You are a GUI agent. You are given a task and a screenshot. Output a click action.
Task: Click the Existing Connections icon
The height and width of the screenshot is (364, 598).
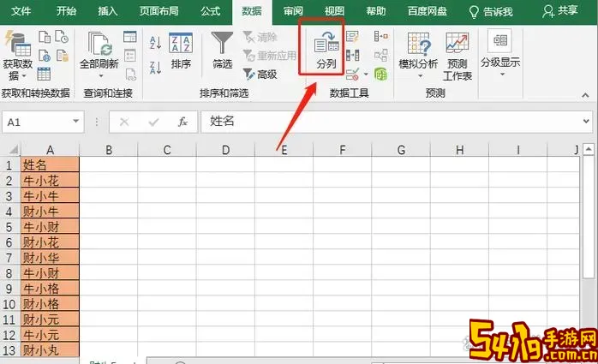coord(63,56)
